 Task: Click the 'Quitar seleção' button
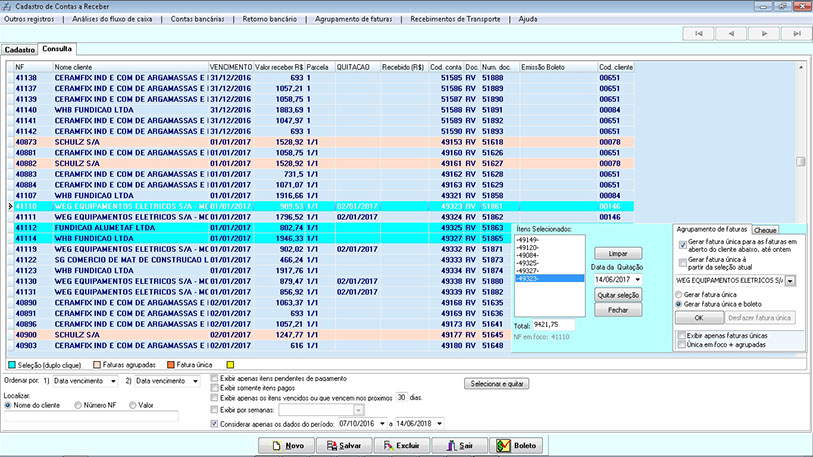[619, 295]
